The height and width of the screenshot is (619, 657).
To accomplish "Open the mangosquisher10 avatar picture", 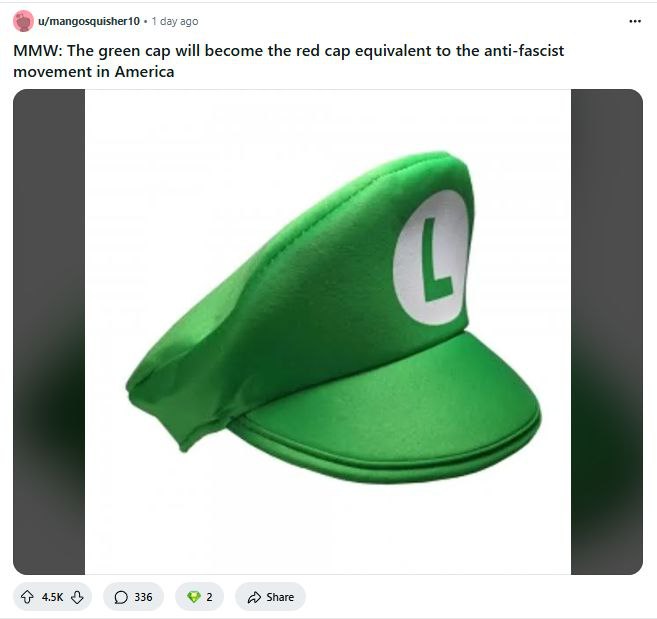I will click(23, 21).
